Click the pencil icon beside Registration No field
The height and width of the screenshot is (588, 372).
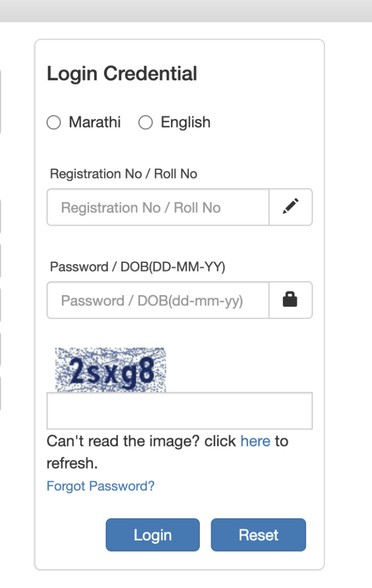[x=290, y=207]
